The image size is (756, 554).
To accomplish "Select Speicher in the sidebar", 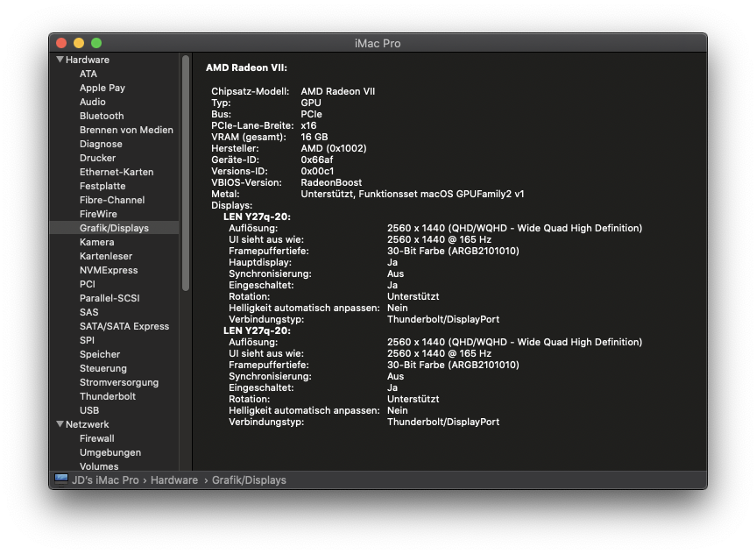I will tap(100, 354).
